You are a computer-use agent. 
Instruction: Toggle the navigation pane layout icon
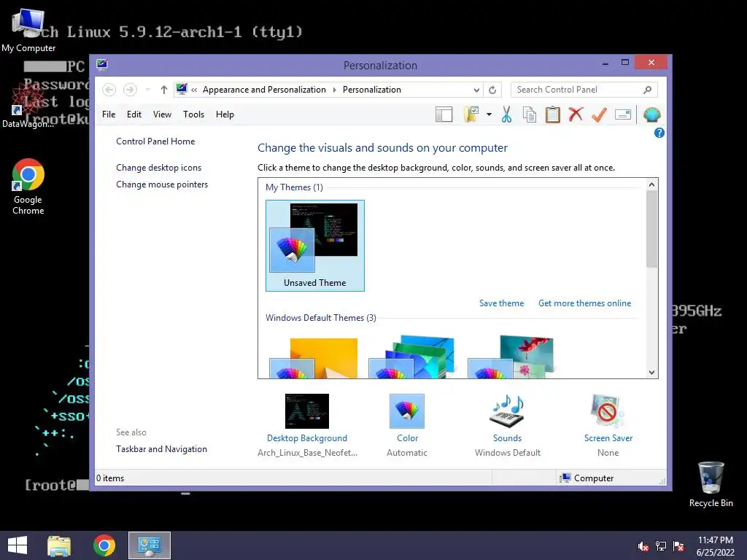444,114
